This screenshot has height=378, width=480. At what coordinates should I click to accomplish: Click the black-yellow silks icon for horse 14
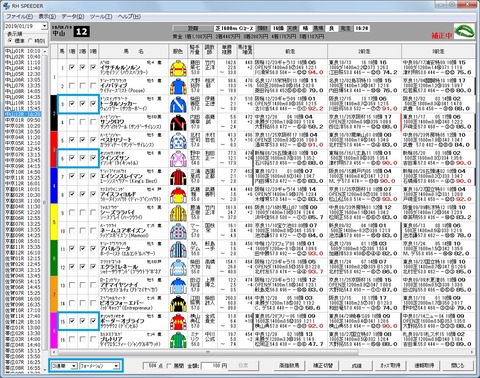coord(178,303)
